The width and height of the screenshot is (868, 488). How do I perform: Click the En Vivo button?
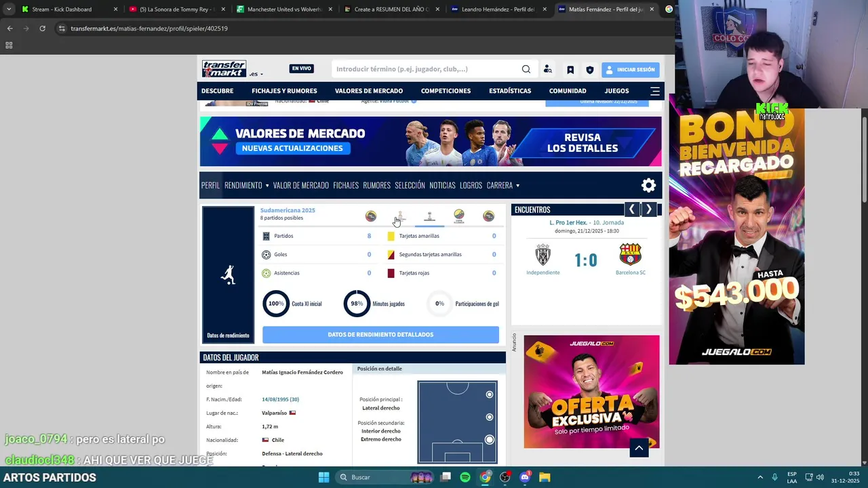(302, 68)
